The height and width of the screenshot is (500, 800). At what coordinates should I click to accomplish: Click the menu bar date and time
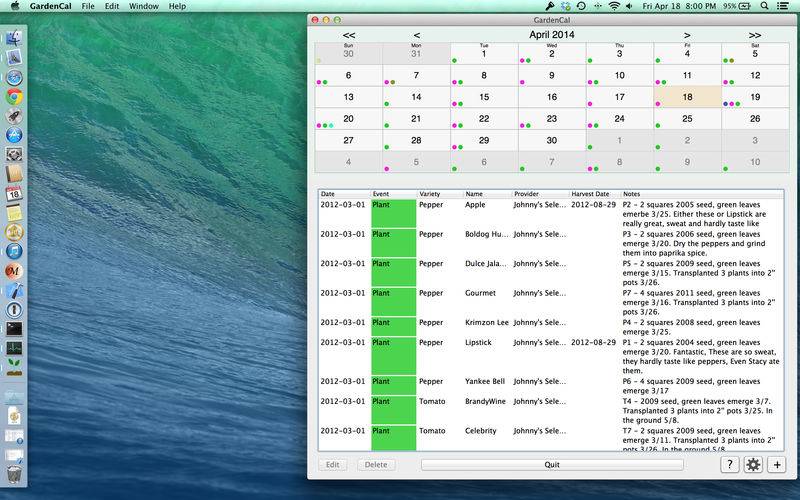[x=679, y=6]
